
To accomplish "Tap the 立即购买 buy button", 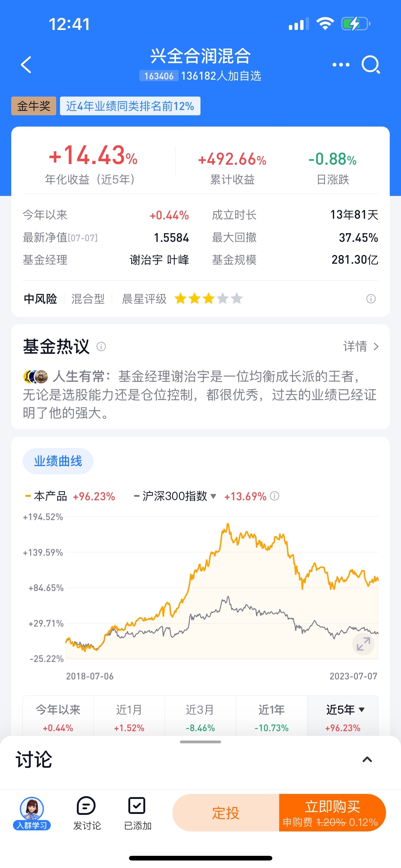I will 332,812.
